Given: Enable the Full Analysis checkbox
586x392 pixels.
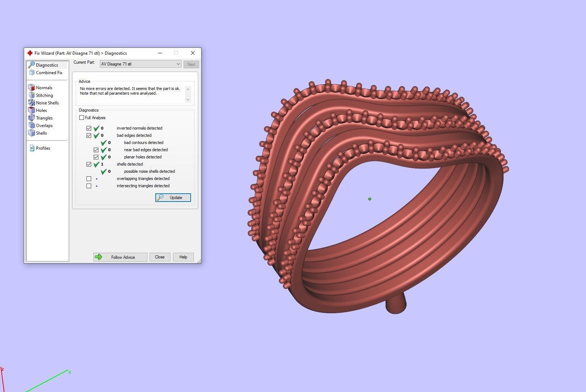Looking at the screenshot, I should [81, 118].
